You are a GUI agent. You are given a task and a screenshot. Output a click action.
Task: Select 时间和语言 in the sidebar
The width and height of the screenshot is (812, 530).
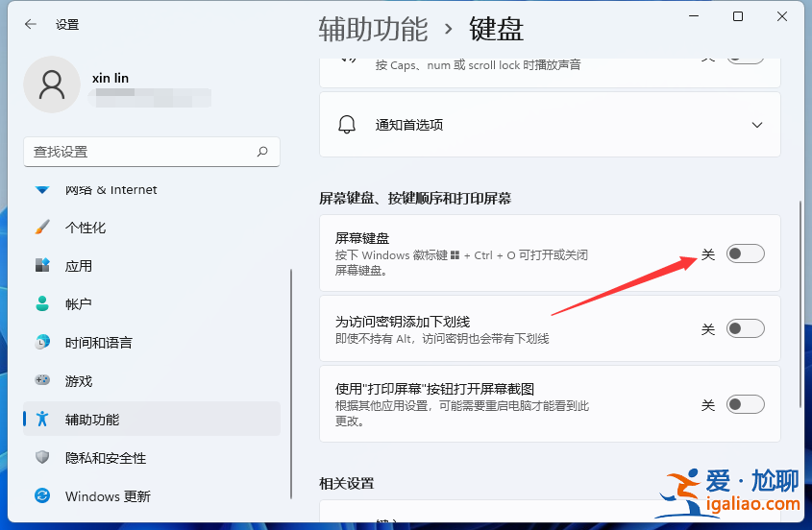tap(152, 342)
